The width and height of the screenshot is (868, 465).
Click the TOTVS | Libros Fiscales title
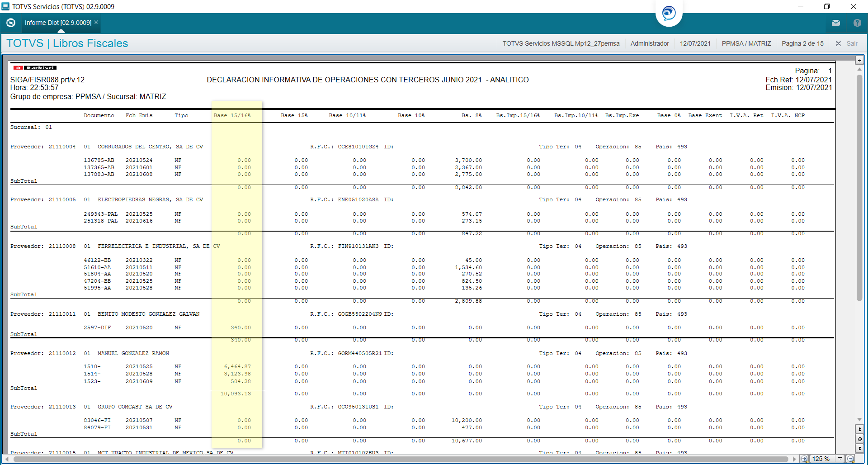pyautogui.click(x=67, y=43)
